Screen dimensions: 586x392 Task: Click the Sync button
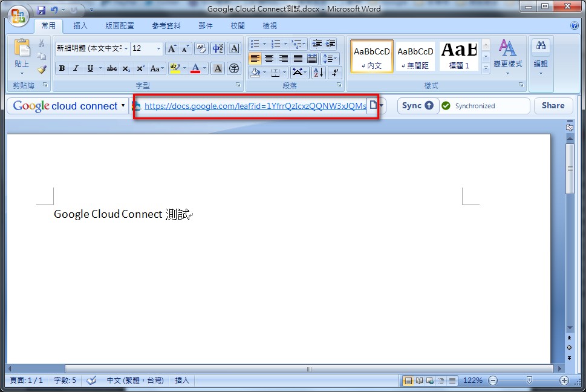point(417,106)
